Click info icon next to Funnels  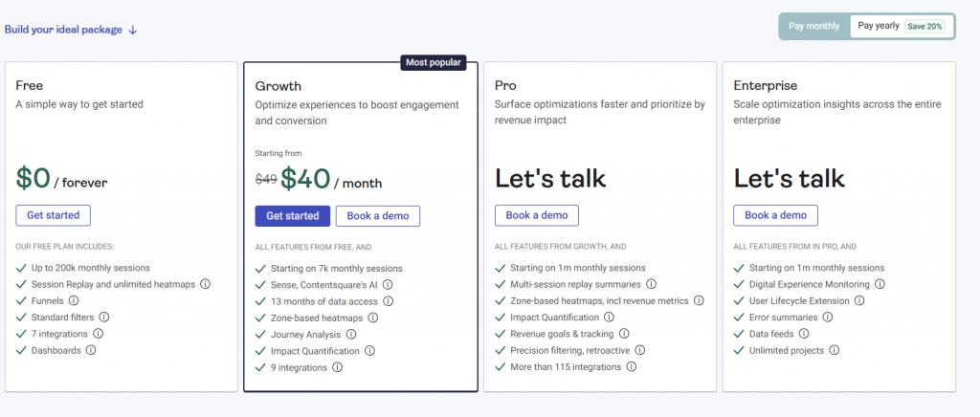[x=74, y=300]
